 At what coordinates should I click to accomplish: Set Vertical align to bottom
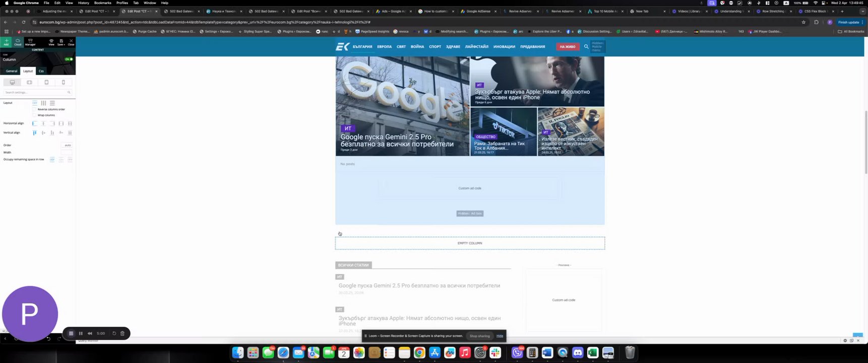coord(52,133)
